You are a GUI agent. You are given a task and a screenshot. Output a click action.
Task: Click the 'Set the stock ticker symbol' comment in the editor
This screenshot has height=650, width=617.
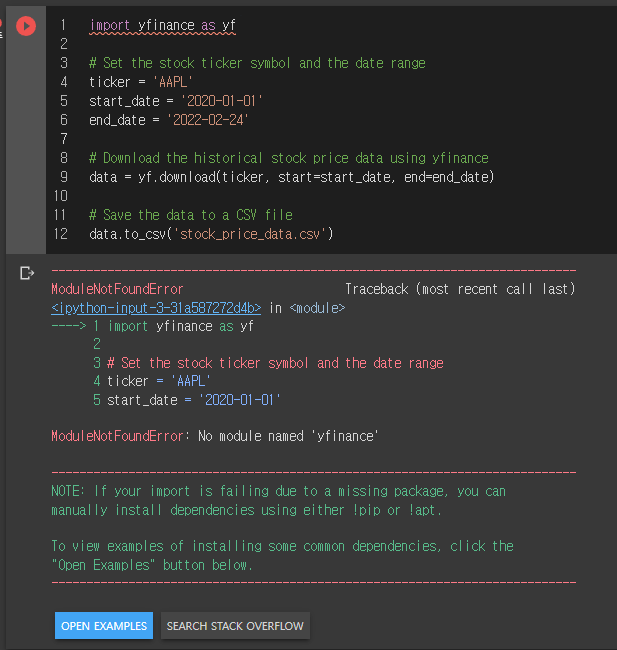(x=257, y=63)
